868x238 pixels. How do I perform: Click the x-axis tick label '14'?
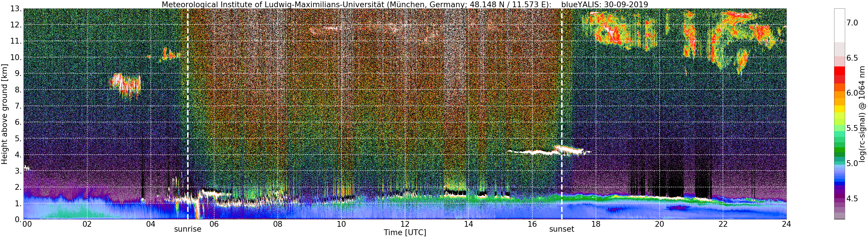pos(468,224)
